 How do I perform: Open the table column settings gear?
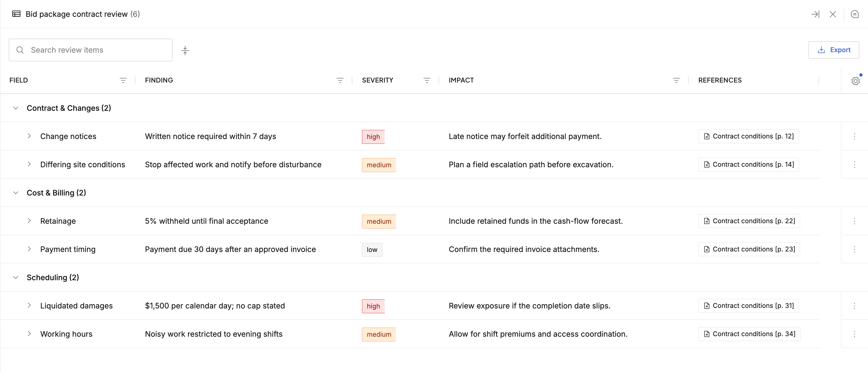(855, 81)
